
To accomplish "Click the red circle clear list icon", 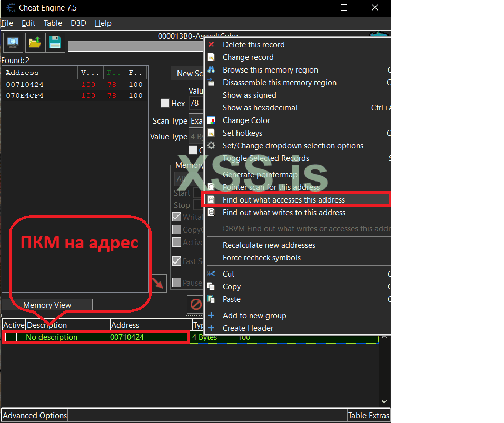I will [196, 304].
